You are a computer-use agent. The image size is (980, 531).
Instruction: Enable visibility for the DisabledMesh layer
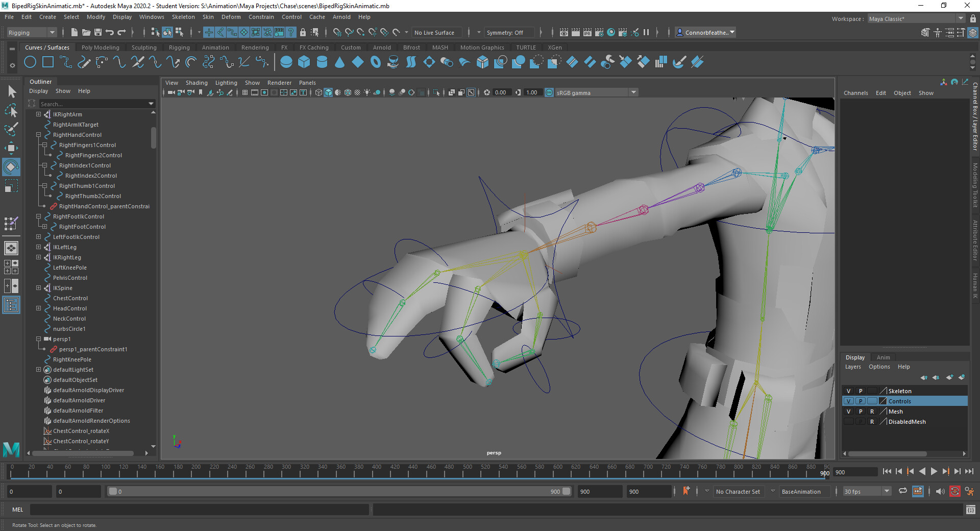point(848,422)
